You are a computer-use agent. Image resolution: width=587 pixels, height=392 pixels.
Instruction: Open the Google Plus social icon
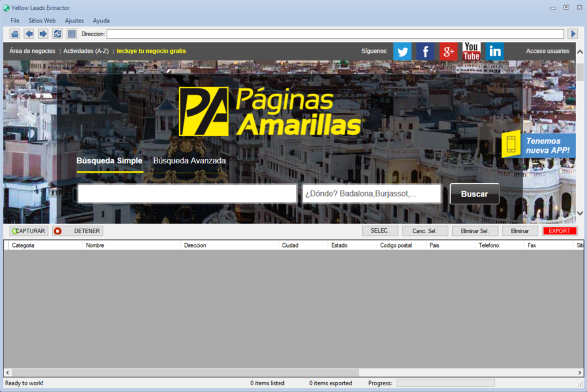click(448, 52)
